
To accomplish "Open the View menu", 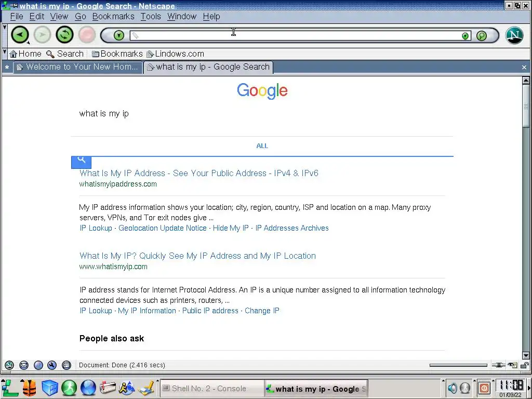I will click(x=59, y=16).
